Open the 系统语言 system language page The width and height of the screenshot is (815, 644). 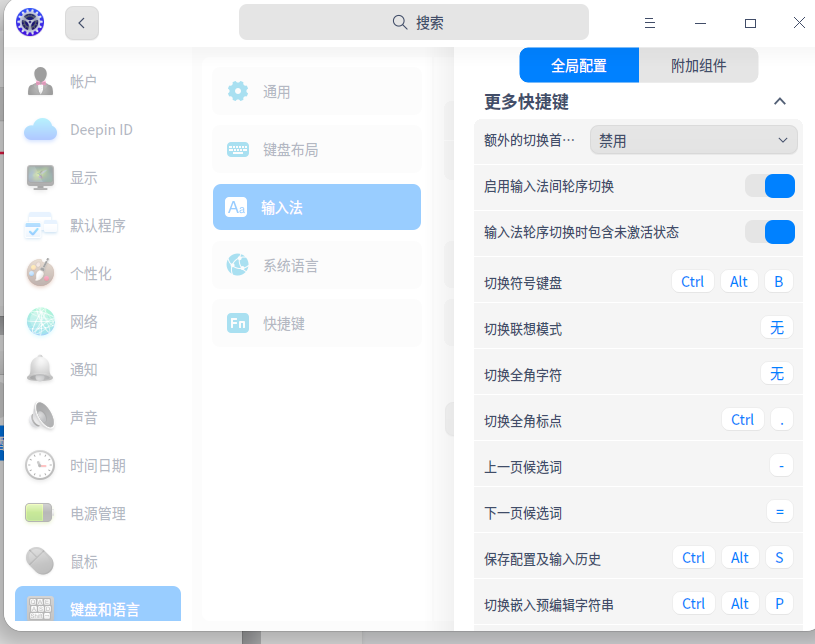316,264
